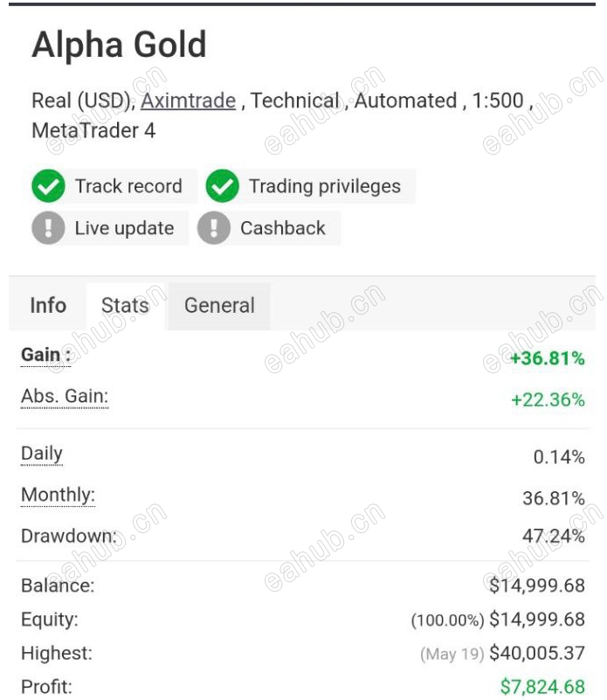The width and height of the screenshot is (607, 700).
Task: Click the green Track record checkmark icon
Action: 48,186
